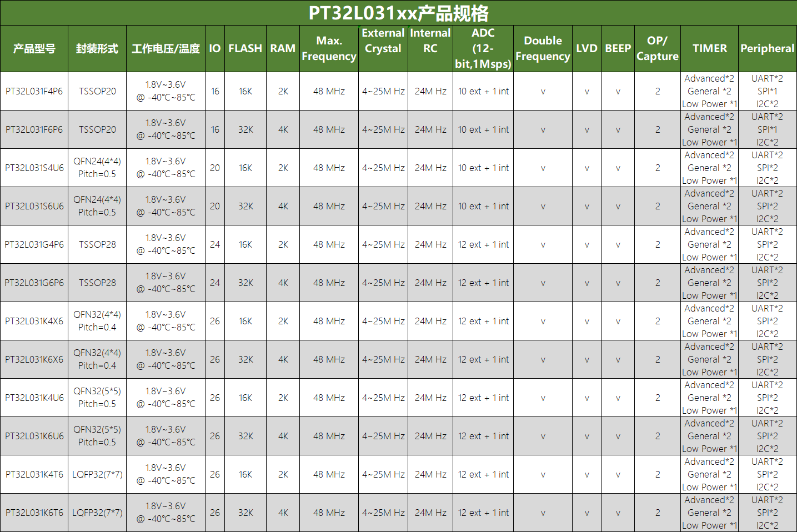The width and height of the screenshot is (797, 532).
Task: Click 16K FLASH of PT32L031F4P6
Action: [x=245, y=91]
